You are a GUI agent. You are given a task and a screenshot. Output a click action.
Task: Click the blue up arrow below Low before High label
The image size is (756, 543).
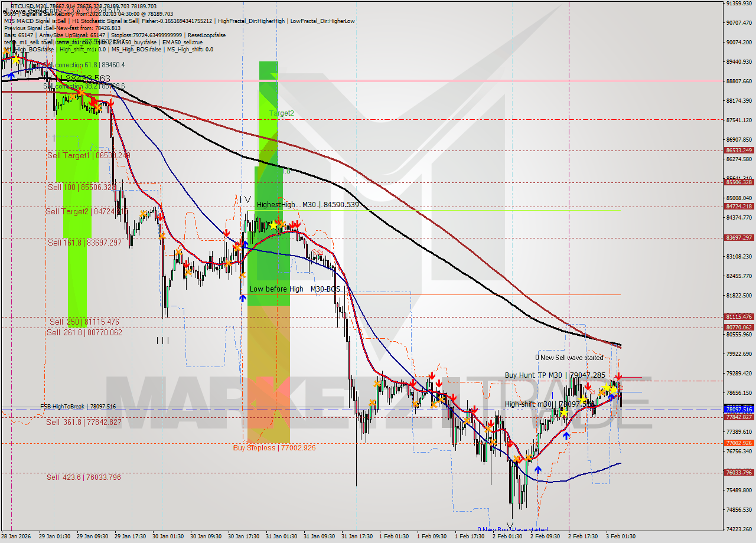pyautogui.click(x=243, y=298)
